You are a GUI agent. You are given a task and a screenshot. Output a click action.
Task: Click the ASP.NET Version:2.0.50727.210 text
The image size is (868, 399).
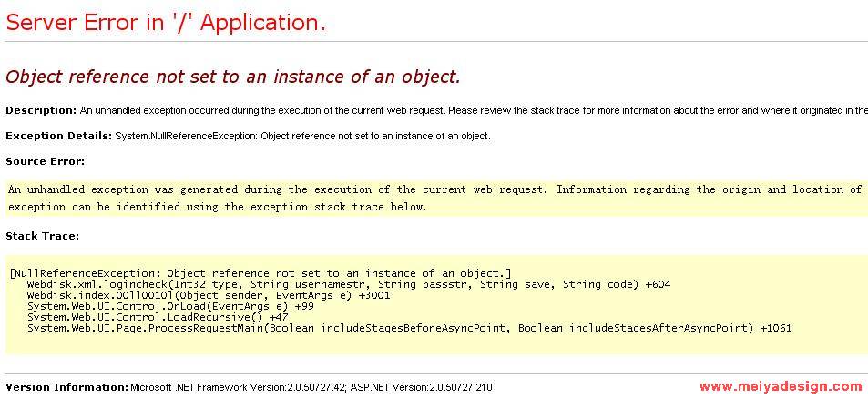coord(422,387)
